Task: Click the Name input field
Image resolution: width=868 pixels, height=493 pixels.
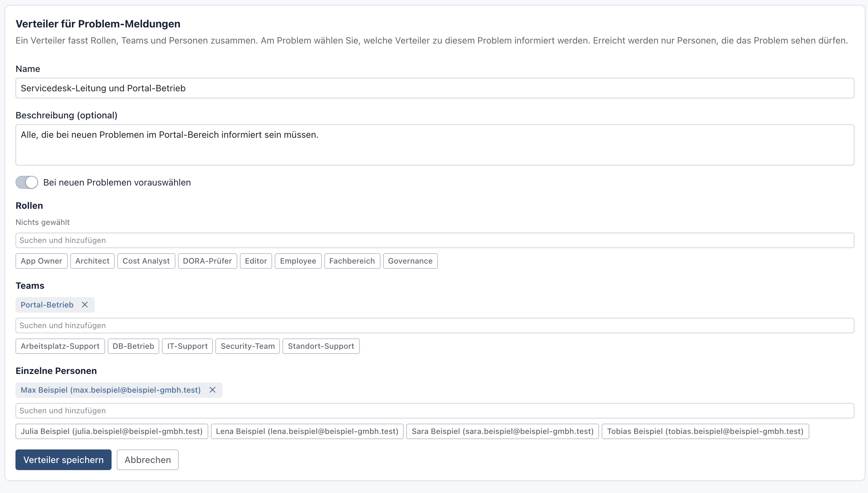Action: click(435, 88)
